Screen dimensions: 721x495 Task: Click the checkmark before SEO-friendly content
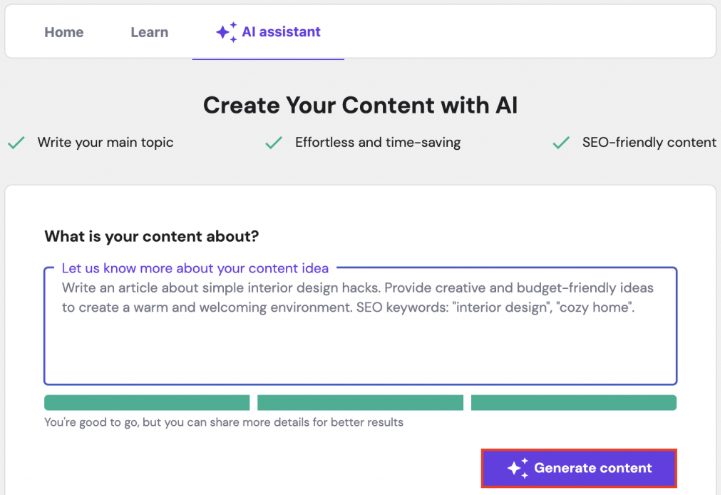[561, 143]
